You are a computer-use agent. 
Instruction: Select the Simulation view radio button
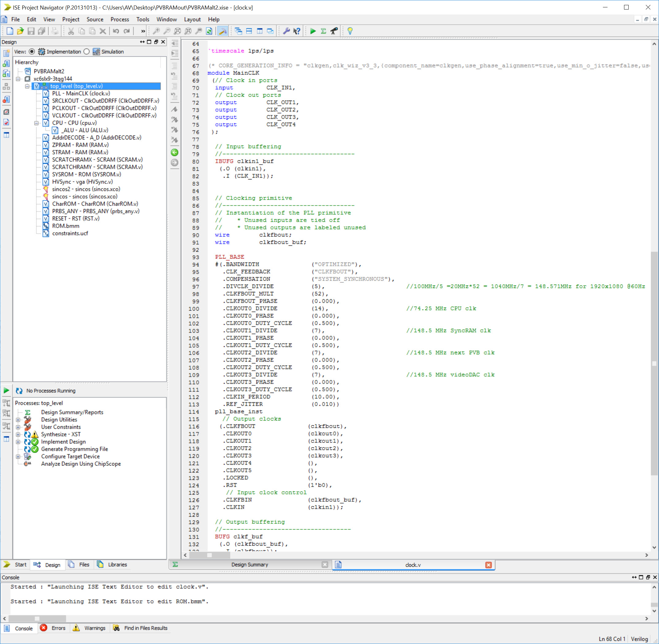(86, 52)
